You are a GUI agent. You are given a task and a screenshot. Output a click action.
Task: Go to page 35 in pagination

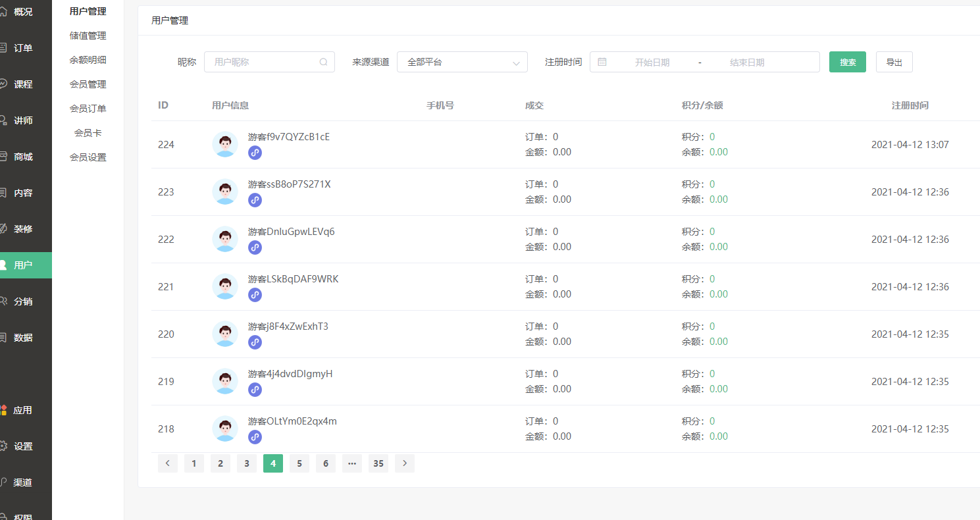pos(378,463)
